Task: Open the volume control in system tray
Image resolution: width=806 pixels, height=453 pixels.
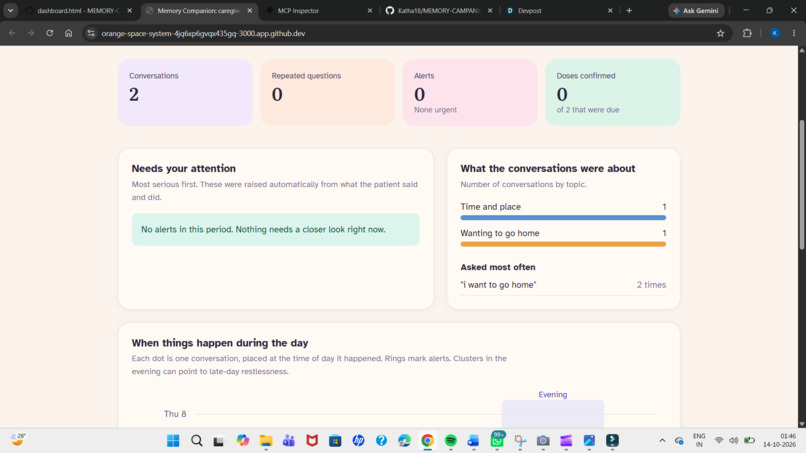Action: [734, 441]
